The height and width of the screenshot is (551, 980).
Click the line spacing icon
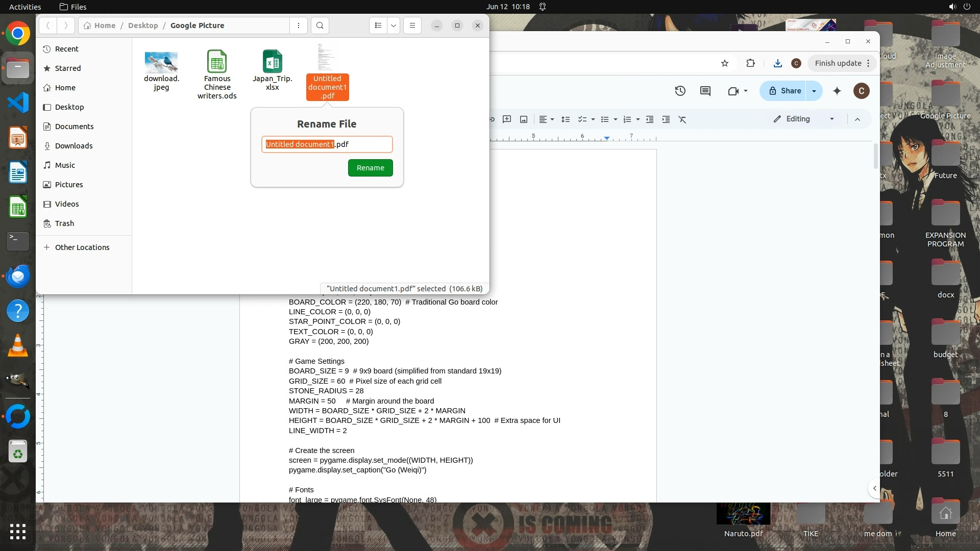(x=566, y=119)
